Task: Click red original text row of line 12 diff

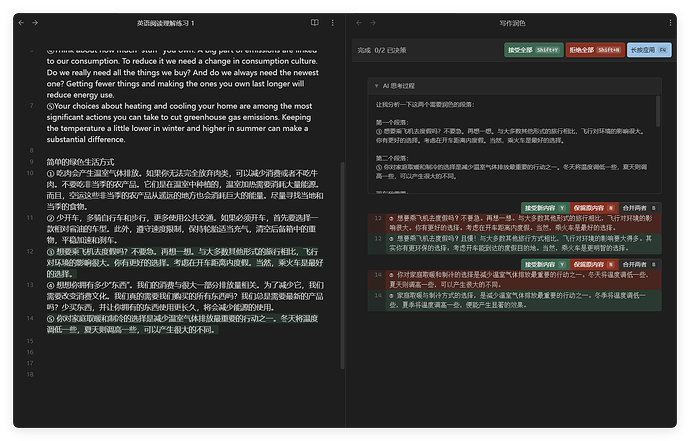Action: 514,223
